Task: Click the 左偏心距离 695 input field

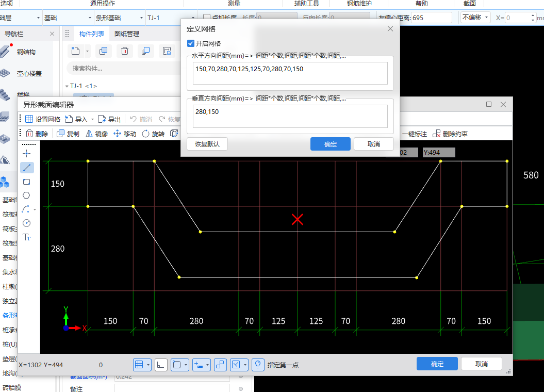Action: click(432, 18)
